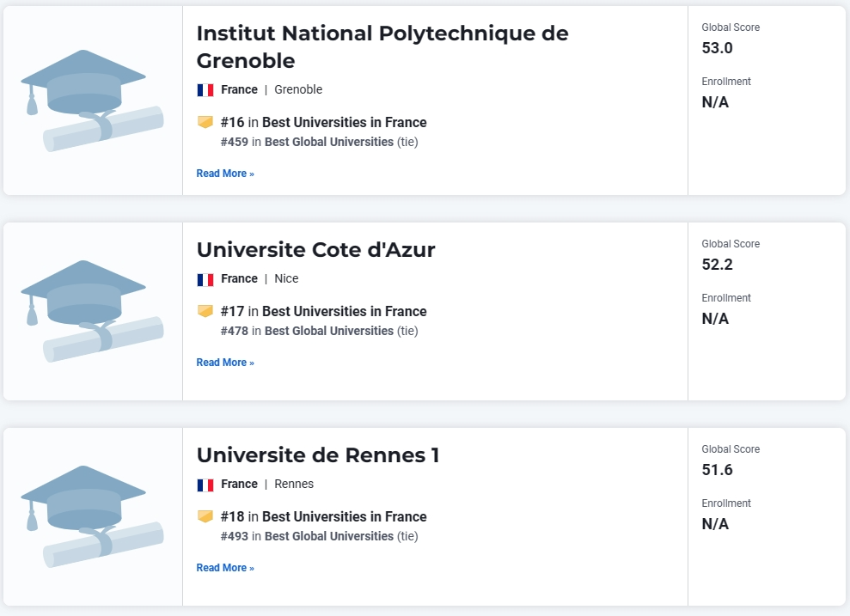Select the 53.0 Global Score value

(717, 48)
